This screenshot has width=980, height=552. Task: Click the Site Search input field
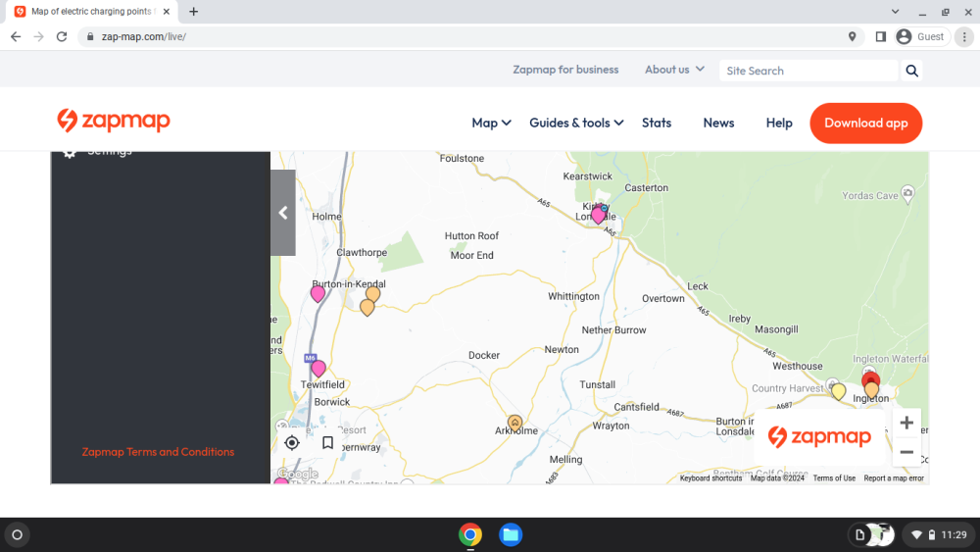pyautogui.click(x=808, y=71)
